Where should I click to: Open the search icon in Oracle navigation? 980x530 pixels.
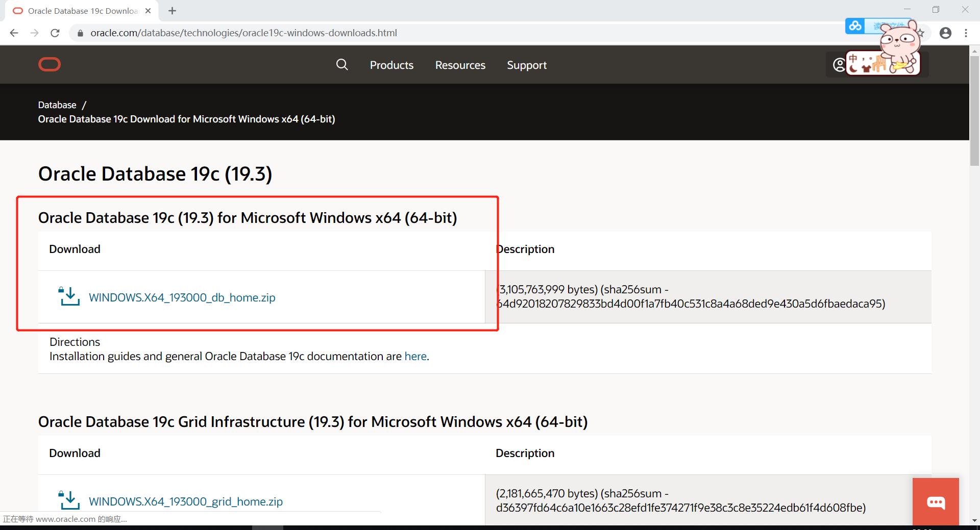pyautogui.click(x=342, y=64)
